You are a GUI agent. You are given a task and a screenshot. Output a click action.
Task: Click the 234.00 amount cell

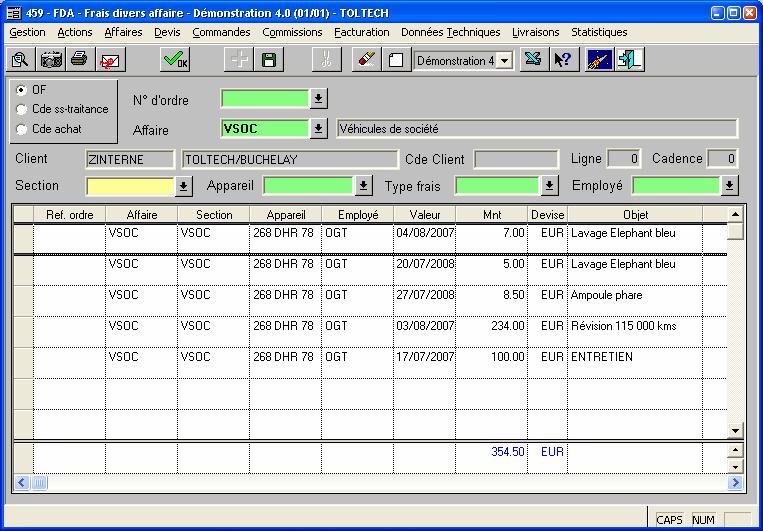tap(491, 331)
